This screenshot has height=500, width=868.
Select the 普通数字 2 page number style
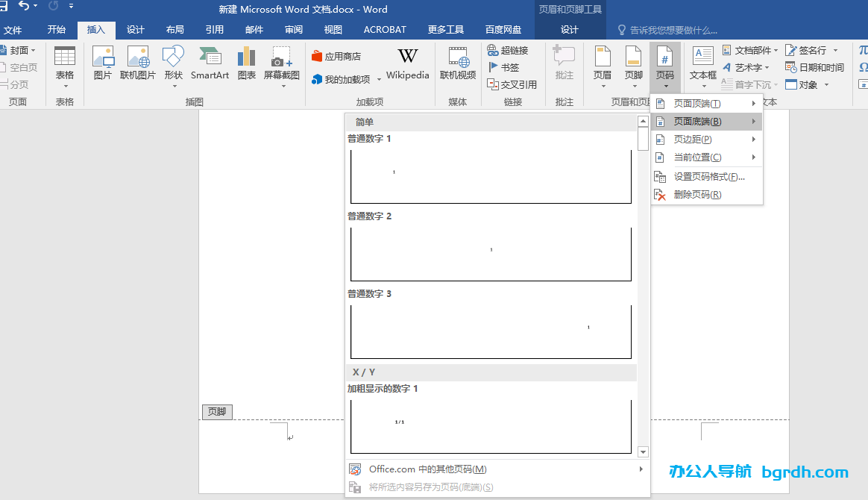point(491,254)
